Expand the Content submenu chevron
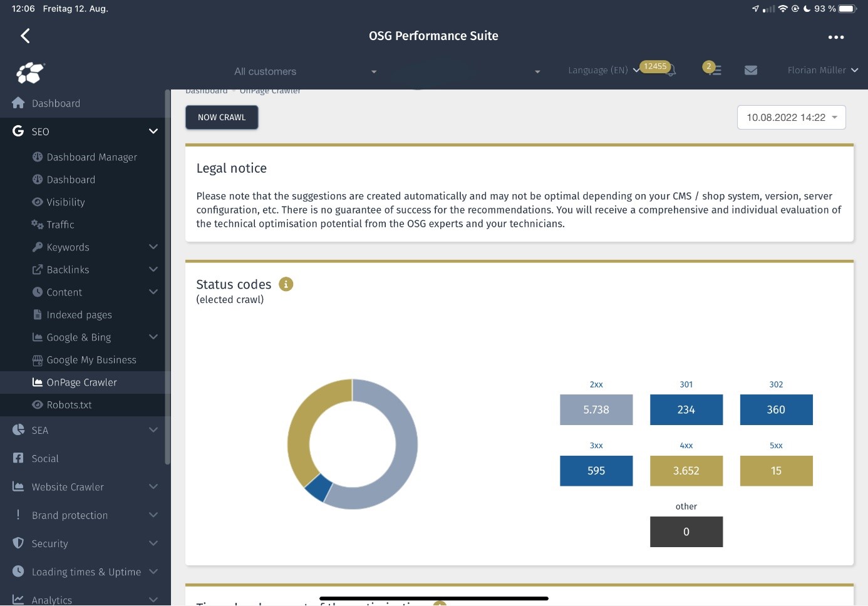 coord(153,292)
